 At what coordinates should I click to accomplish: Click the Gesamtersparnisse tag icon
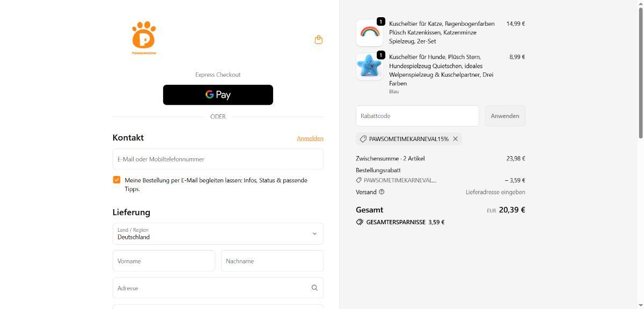(x=360, y=222)
